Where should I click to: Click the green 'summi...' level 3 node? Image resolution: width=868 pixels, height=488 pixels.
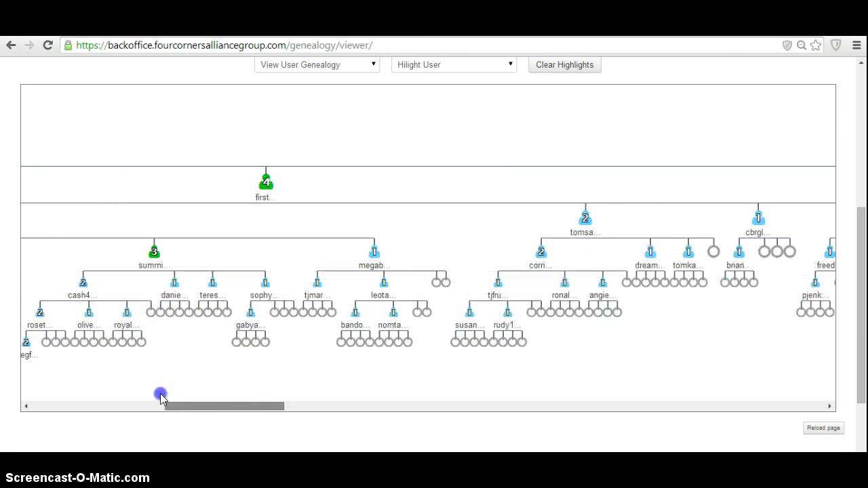[x=154, y=251]
